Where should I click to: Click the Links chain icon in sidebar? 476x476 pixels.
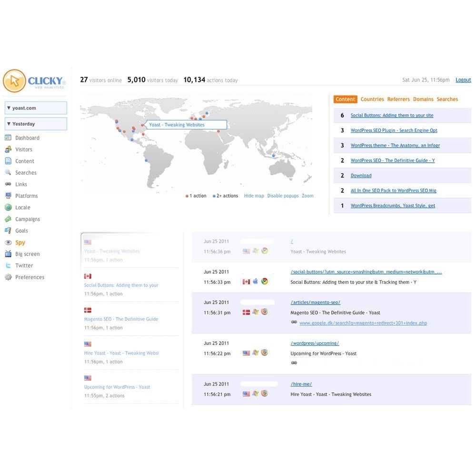point(8,184)
